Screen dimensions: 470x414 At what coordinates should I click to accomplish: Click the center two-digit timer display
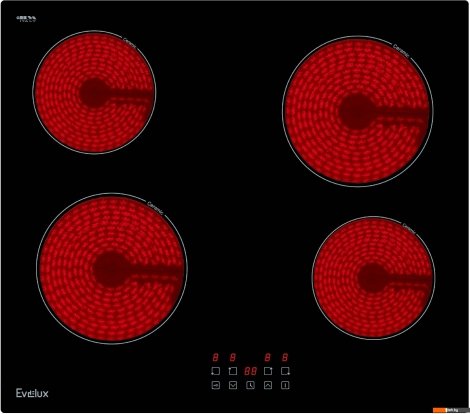250,371
